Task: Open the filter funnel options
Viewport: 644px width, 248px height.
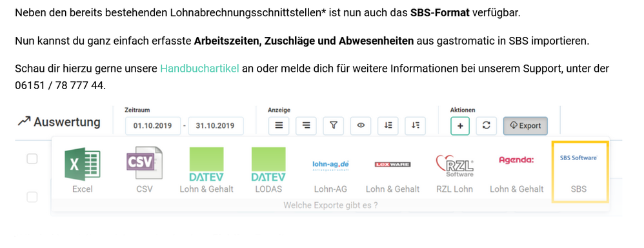Action: [334, 126]
